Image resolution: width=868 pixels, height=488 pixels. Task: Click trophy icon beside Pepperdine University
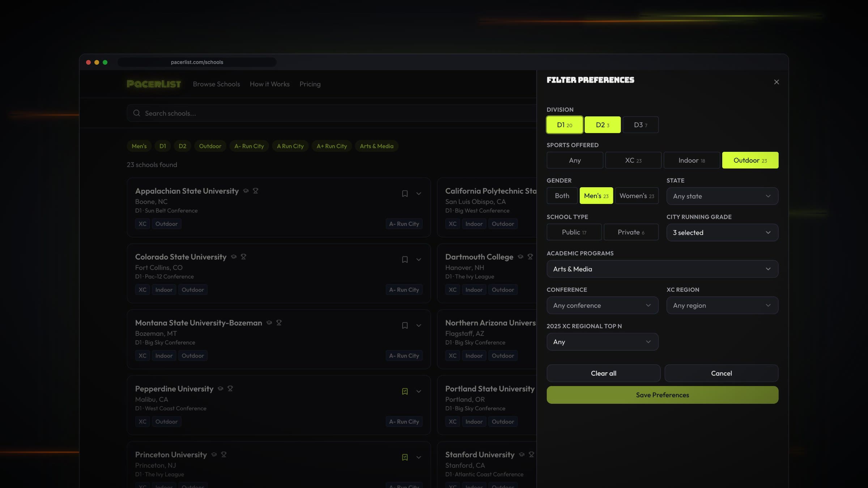coord(230,389)
